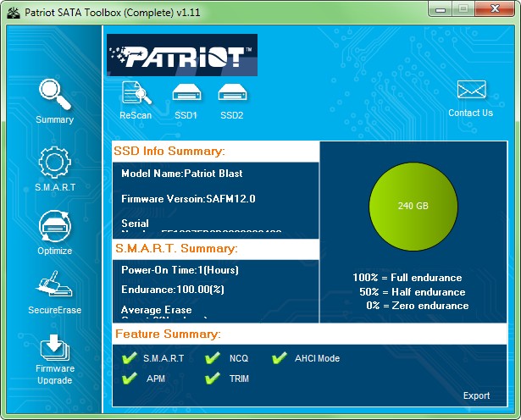Click the APM feature checkmark
Image resolution: width=521 pixels, height=420 pixels.
[130, 379]
